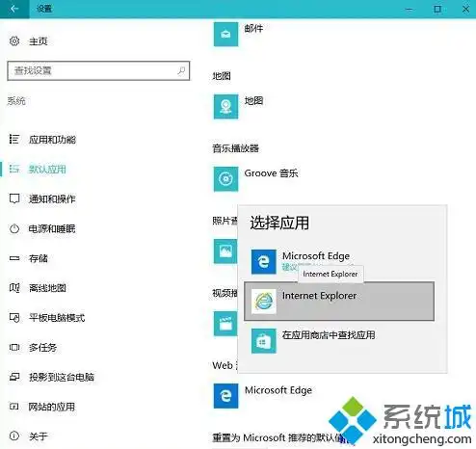Click the video player clapperboard icon

click(x=225, y=324)
